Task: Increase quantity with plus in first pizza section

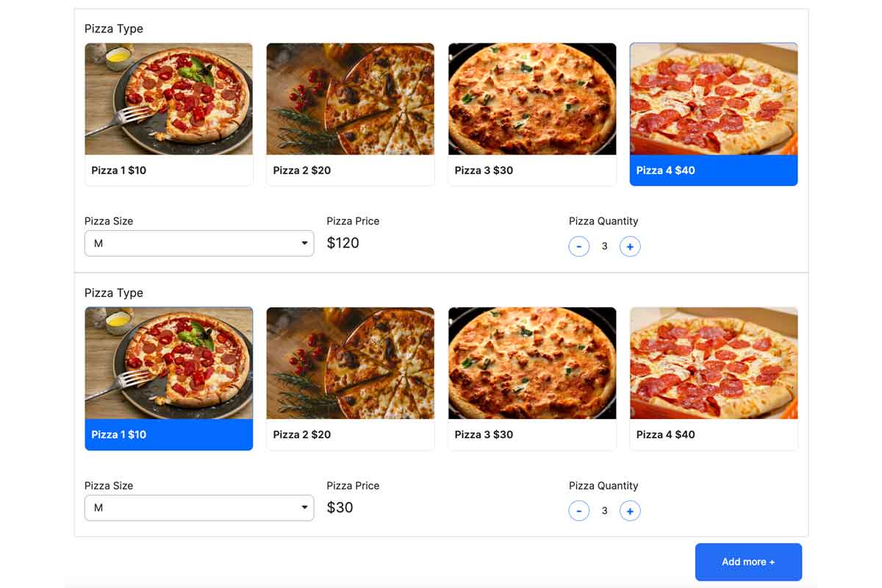Action: coord(630,246)
